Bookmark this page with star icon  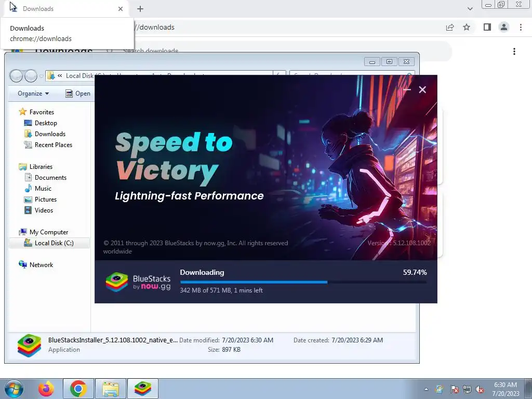point(467,27)
